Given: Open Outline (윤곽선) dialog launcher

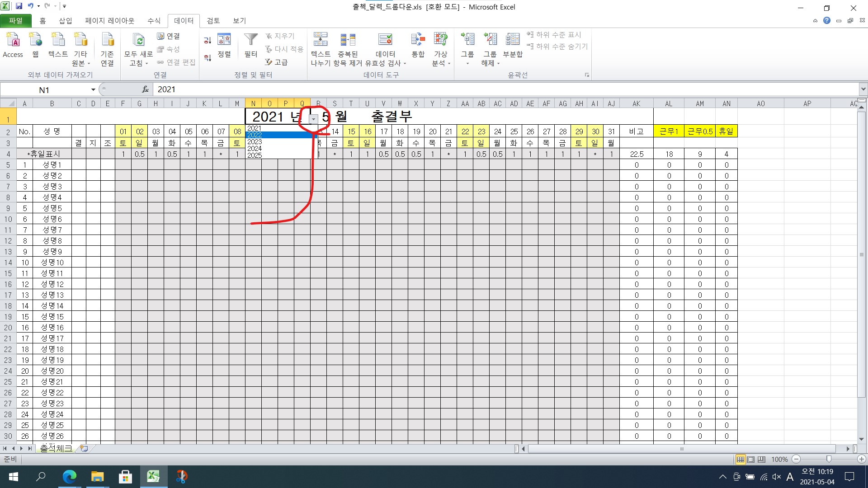Looking at the screenshot, I should coord(587,75).
